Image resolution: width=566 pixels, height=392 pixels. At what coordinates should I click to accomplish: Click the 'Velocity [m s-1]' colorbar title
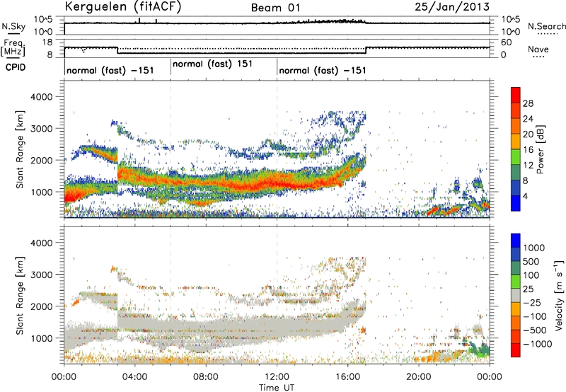tap(559, 295)
